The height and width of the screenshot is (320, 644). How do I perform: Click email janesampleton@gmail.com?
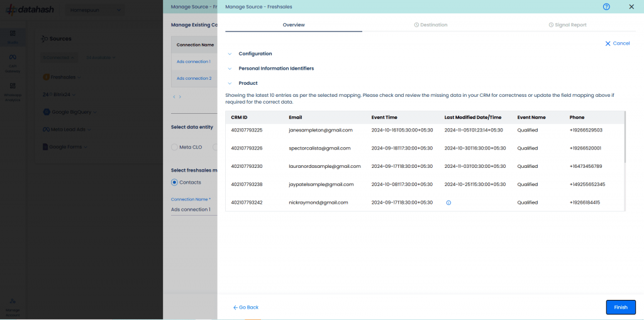[321, 130]
